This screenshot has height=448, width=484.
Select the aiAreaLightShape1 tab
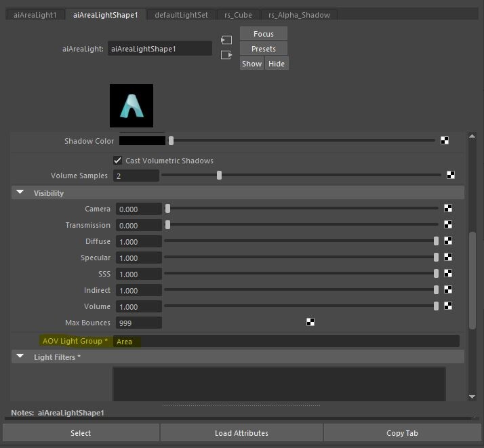point(106,15)
